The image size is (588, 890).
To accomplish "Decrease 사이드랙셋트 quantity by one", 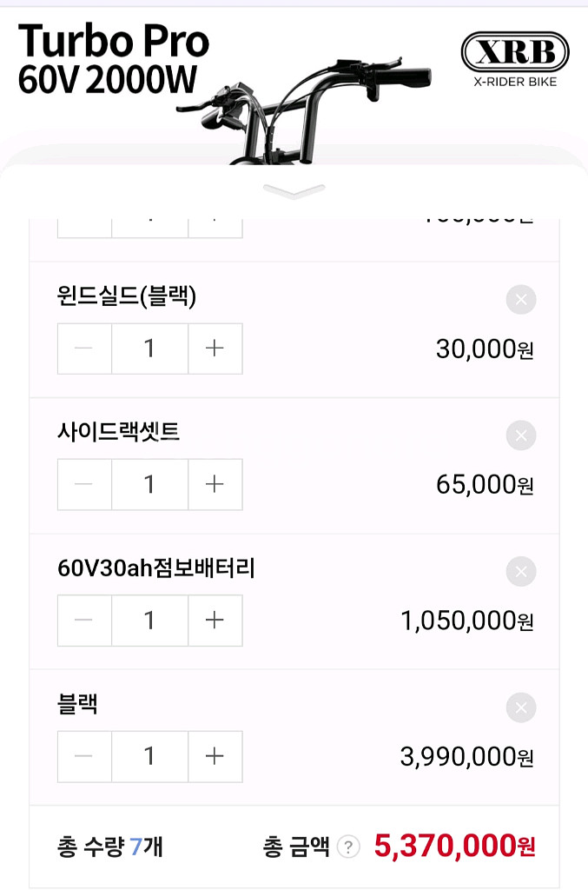I will click(x=84, y=484).
